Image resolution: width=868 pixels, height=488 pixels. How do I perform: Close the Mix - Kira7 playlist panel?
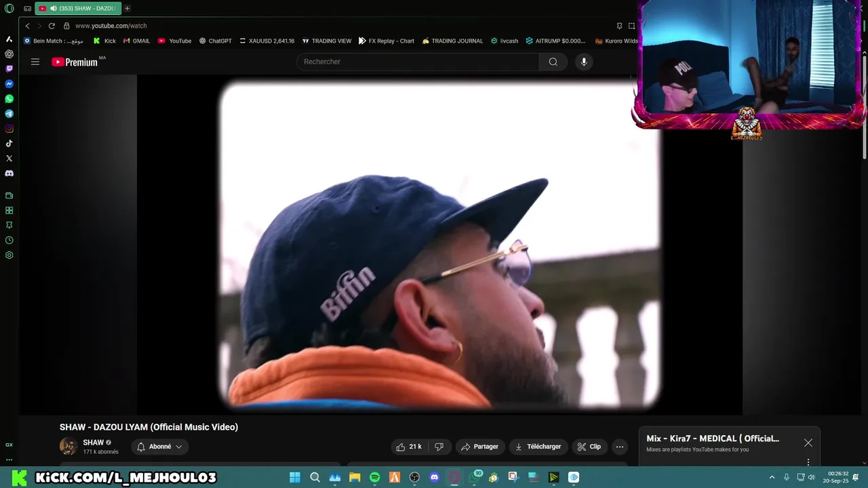click(x=808, y=443)
